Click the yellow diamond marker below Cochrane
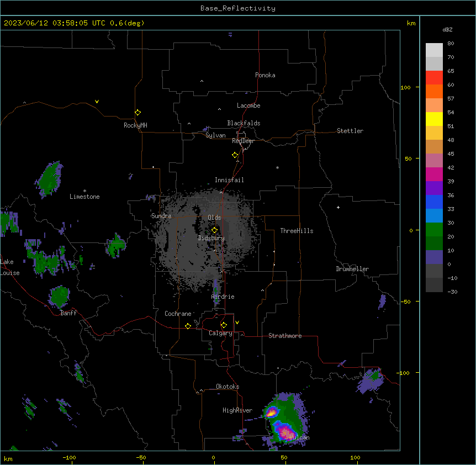 [188, 326]
